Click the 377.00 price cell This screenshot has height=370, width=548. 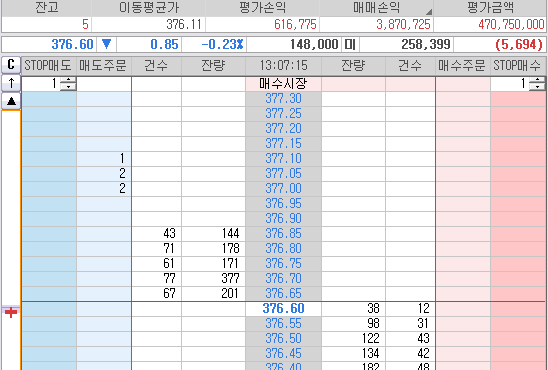[x=283, y=189]
